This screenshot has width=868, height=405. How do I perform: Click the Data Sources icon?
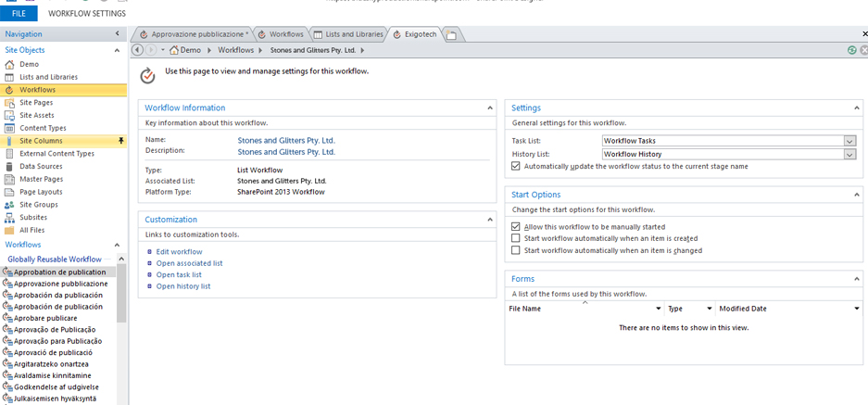(x=9, y=166)
